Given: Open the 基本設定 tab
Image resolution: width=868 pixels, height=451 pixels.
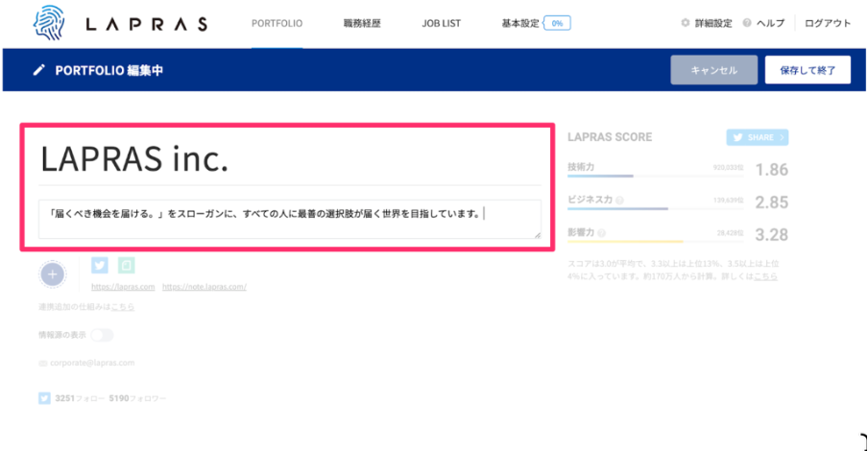Looking at the screenshot, I should (x=519, y=23).
